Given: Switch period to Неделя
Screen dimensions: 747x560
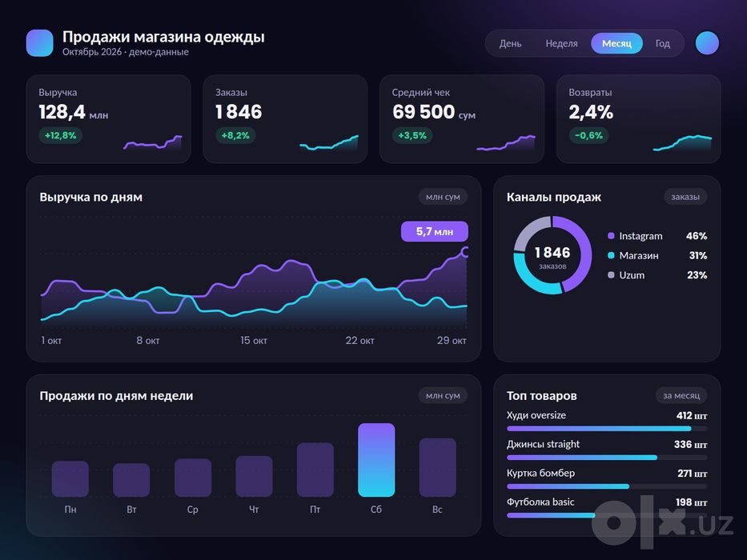Looking at the screenshot, I should click(561, 43).
